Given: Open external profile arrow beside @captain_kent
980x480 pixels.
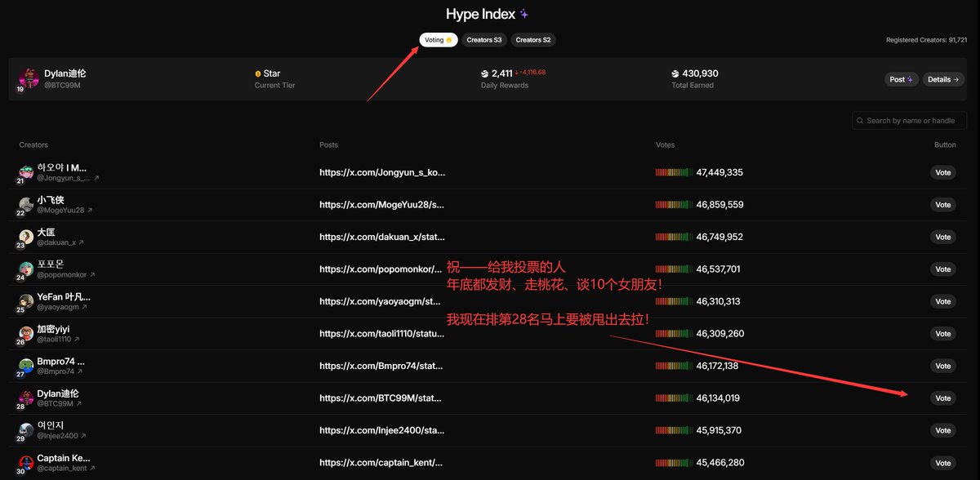Looking at the screenshot, I should coord(92,468).
